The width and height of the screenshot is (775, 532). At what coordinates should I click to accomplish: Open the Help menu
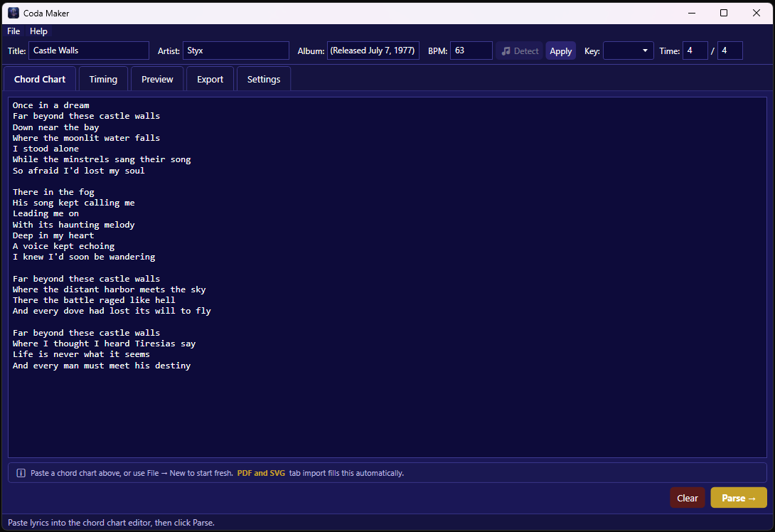[x=38, y=31]
